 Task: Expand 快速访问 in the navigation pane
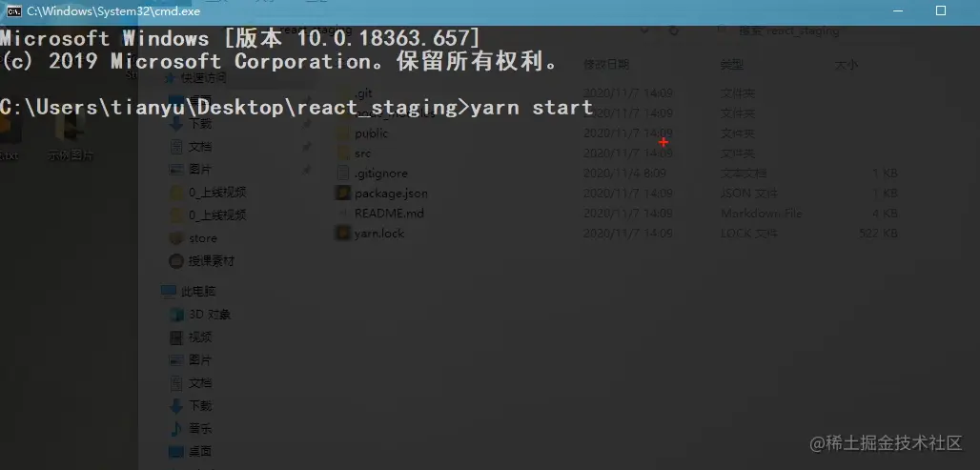156,78
